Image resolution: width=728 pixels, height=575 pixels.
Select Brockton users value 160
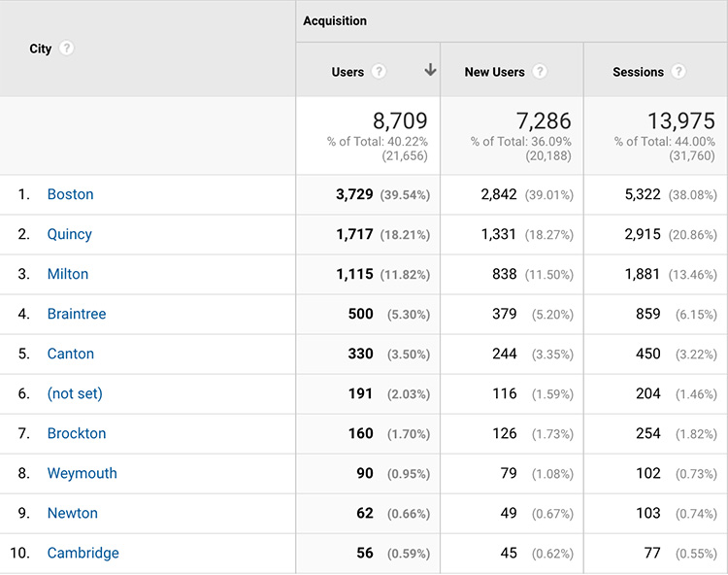pos(361,433)
